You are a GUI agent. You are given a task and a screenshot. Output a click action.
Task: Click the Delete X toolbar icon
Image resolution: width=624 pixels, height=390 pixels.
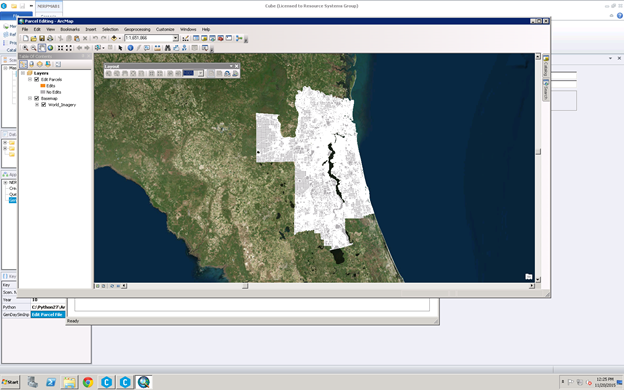[85, 38]
